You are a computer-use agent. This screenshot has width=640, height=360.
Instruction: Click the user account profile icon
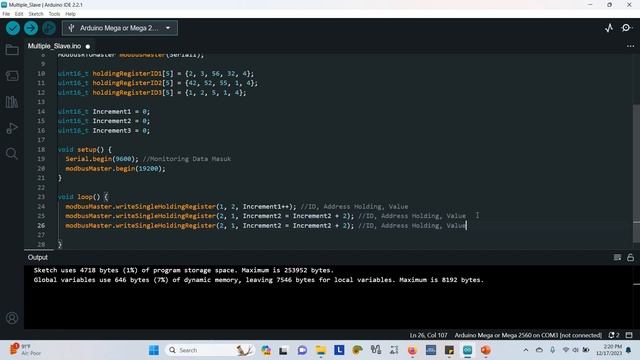pyautogui.click(x=12, y=318)
